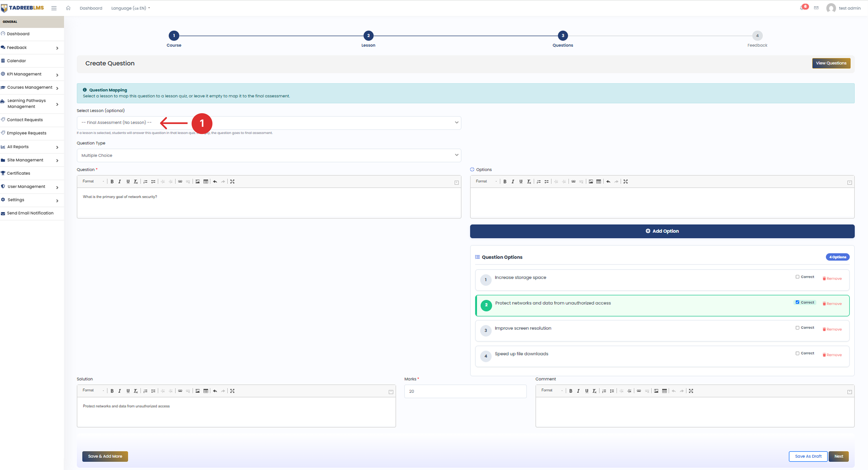Mark 'Increase storage space' as Correct
This screenshot has width=868, height=470.
coord(797,277)
